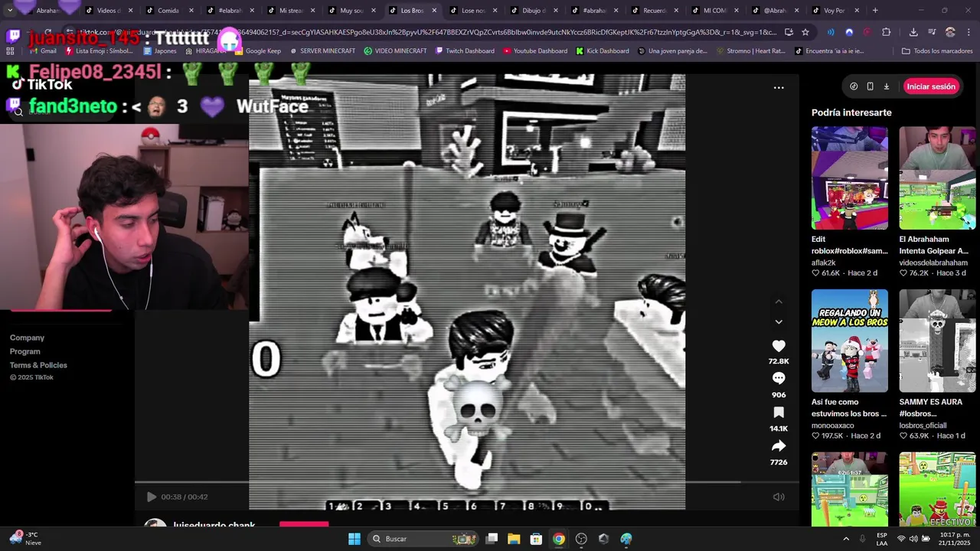This screenshot has width=980, height=551.
Task: Click 'Asi fue como estuvimos los bros' title
Action: point(849,408)
